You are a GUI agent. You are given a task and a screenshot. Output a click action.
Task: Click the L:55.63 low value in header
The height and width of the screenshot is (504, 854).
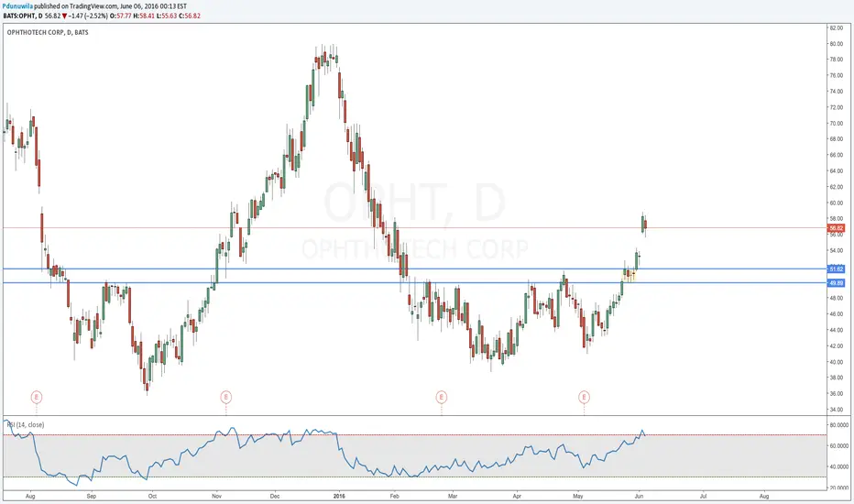tap(166, 16)
